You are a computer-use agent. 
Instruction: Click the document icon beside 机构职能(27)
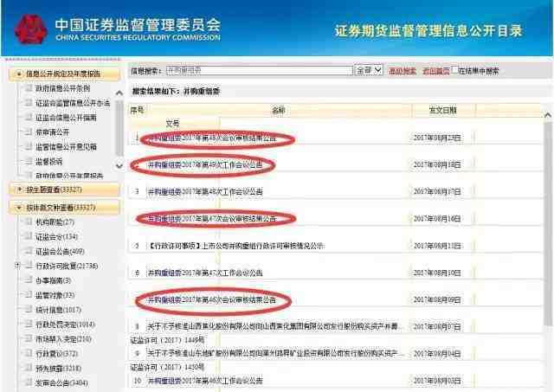[x=29, y=222]
